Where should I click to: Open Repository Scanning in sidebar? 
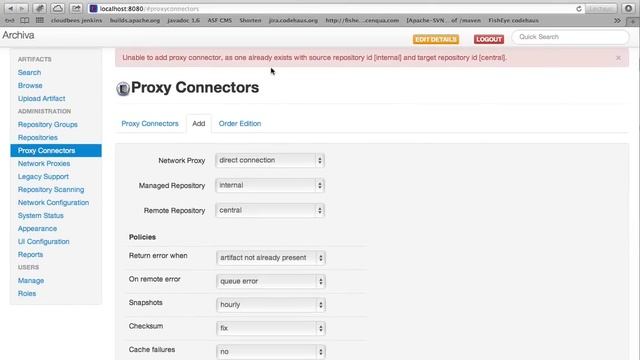point(51,189)
